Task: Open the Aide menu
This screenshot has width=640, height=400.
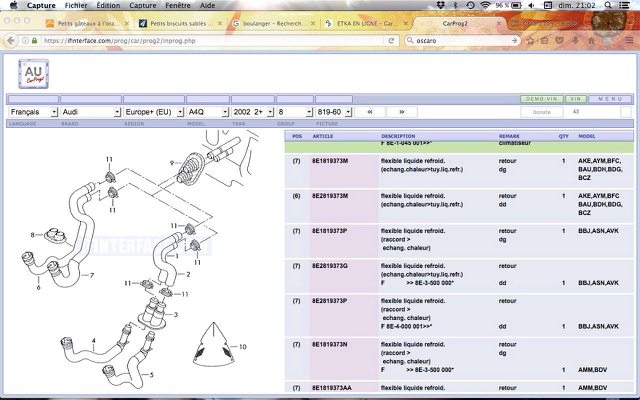Action: pos(208,5)
